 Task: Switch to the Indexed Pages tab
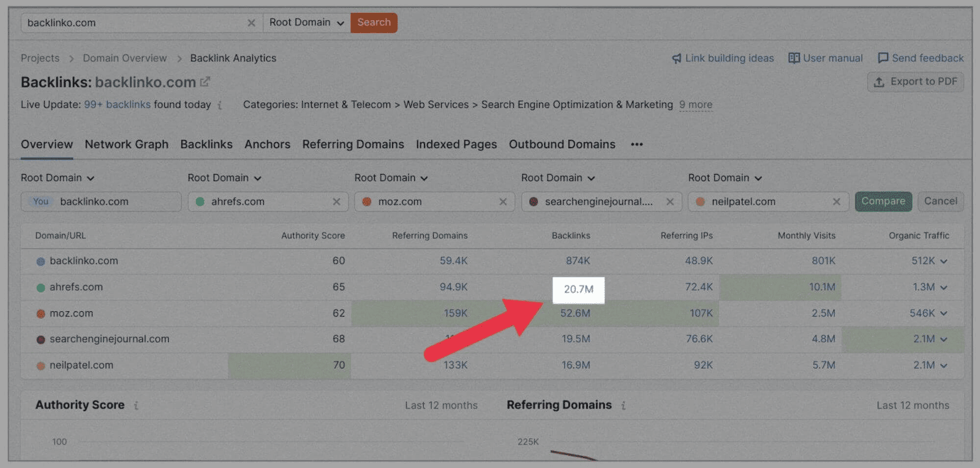click(x=456, y=145)
